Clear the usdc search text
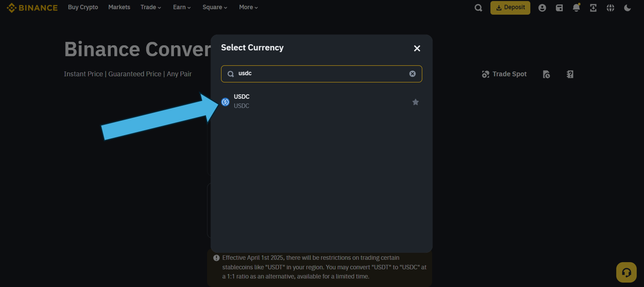 tap(412, 74)
